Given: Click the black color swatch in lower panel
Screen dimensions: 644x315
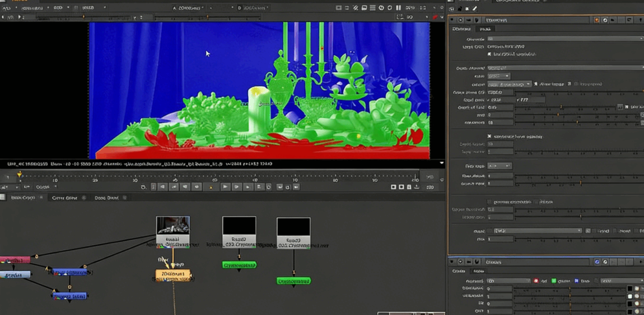Looking at the screenshot, I should click(630, 288).
